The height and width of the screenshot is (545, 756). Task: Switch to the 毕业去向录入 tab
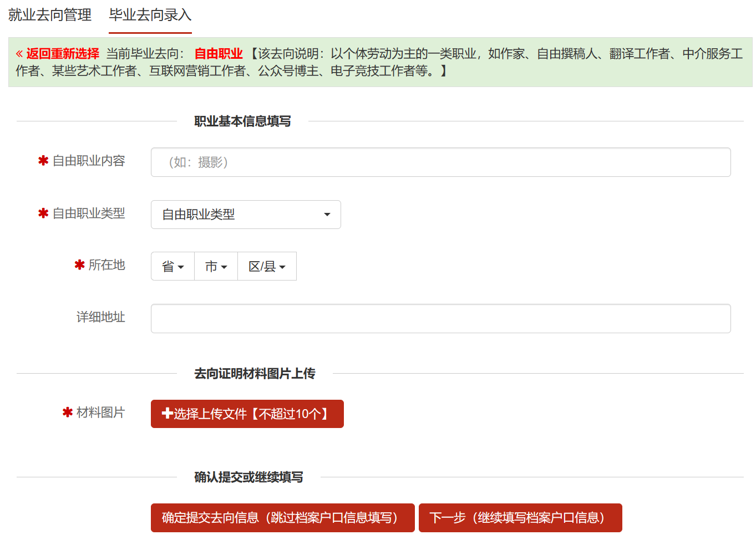coord(150,15)
